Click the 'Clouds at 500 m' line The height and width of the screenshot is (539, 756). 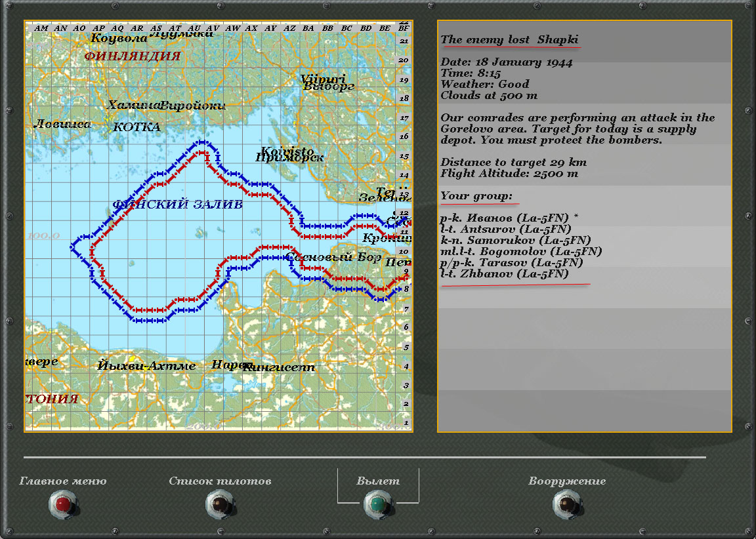(x=489, y=95)
